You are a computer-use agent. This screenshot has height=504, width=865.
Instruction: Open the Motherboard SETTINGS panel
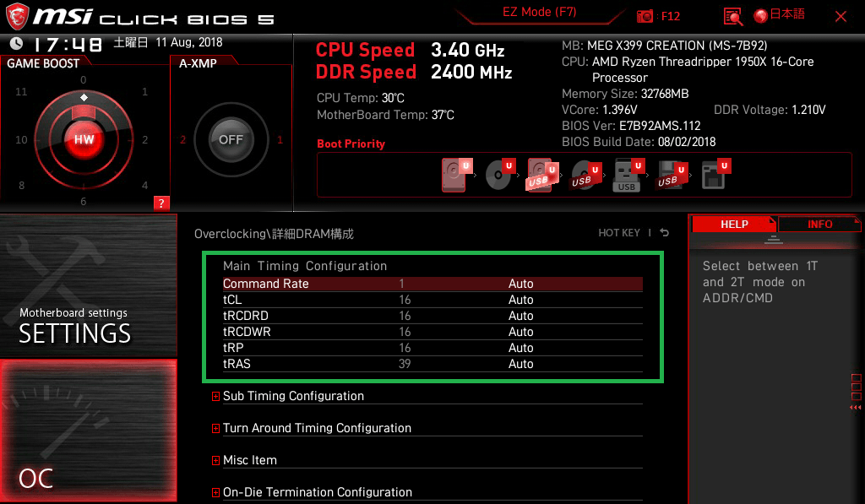point(88,287)
